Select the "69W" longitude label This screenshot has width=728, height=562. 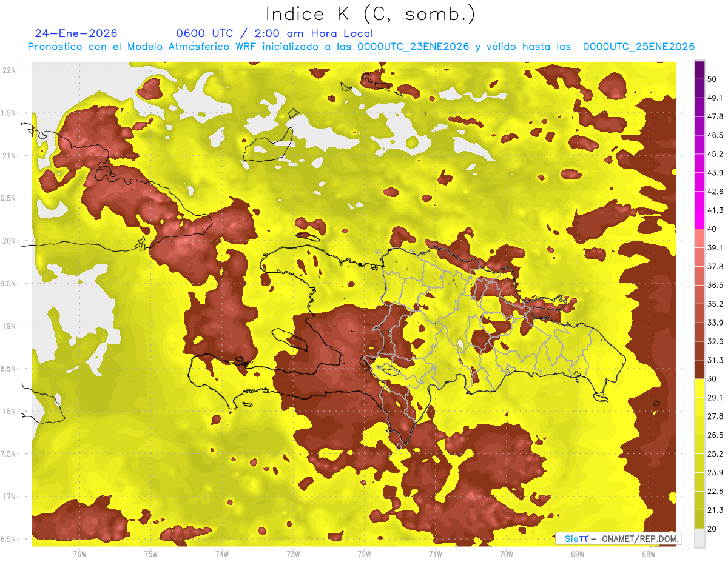point(578,554)
